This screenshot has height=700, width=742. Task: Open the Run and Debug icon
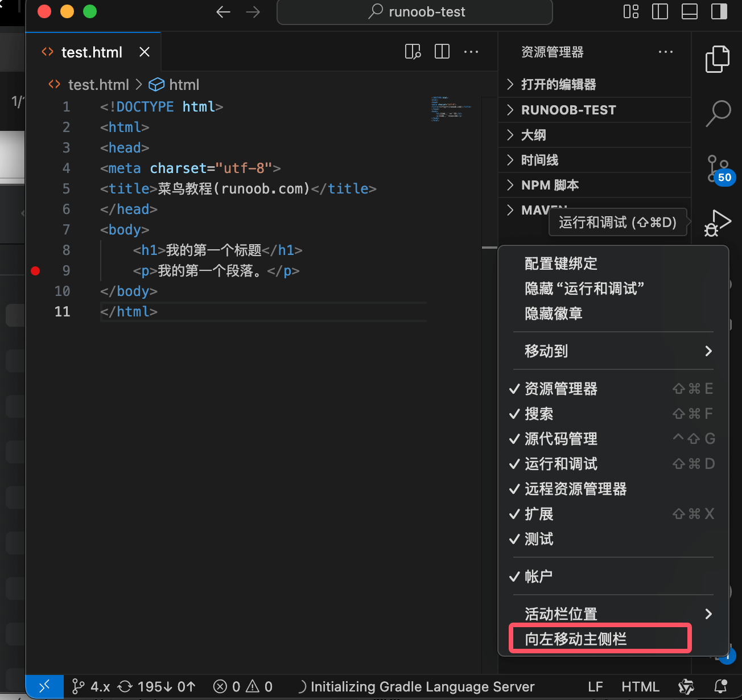tap(718, 223)
